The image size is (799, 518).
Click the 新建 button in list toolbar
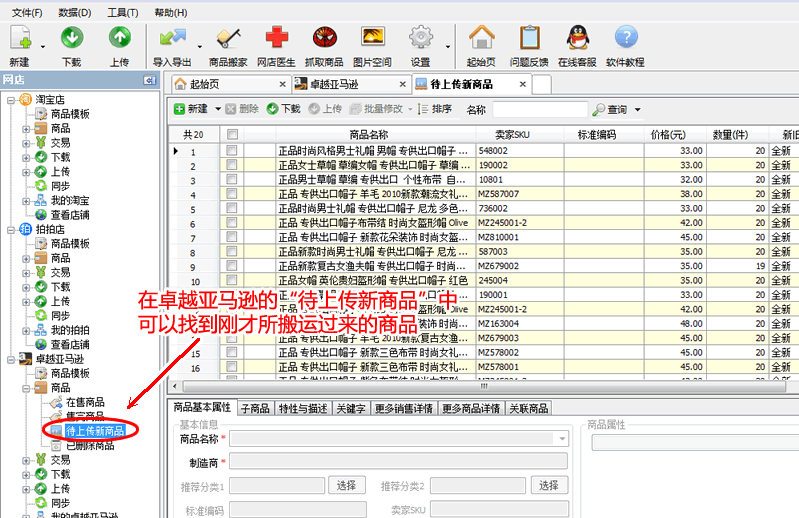point(192,109)
